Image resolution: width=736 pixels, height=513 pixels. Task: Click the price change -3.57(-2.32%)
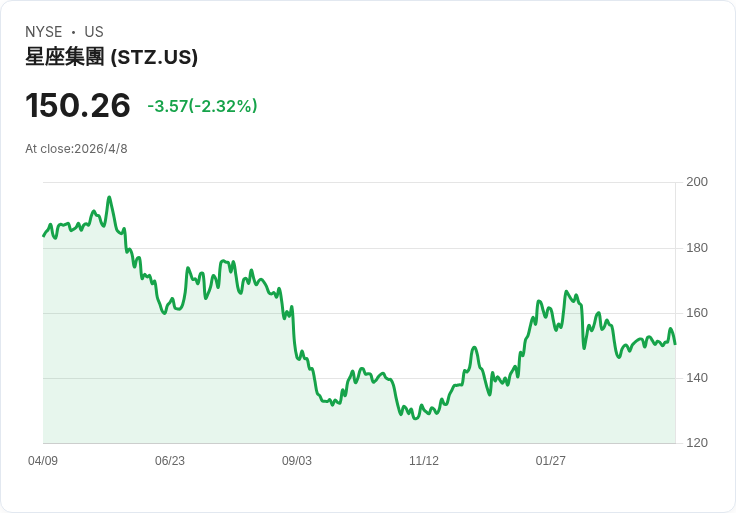[202, 106]
